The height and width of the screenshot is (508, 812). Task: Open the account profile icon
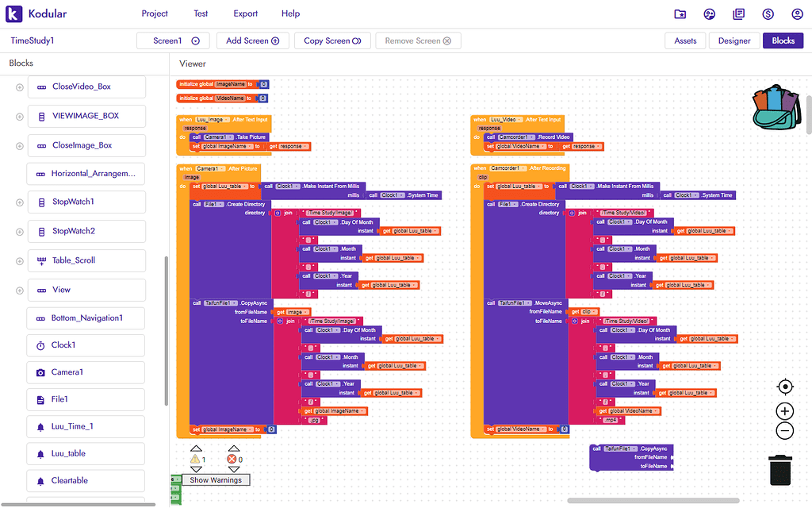(x=797, y=13)
